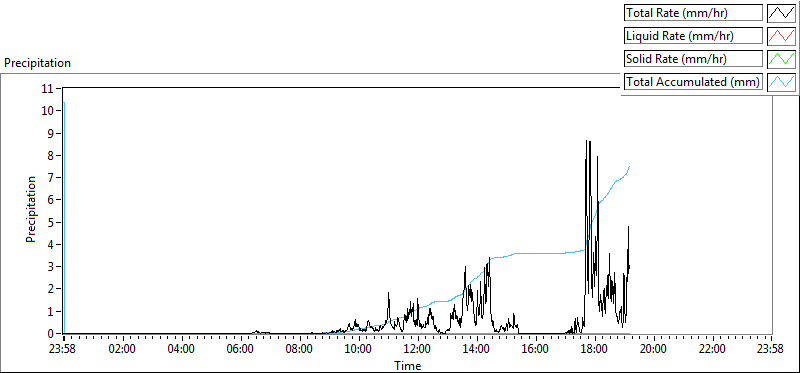Select the Liquid Rate (mm/hr) legend label
The height and width of the screenshot is (373, 800).
(x=693, y=36)
